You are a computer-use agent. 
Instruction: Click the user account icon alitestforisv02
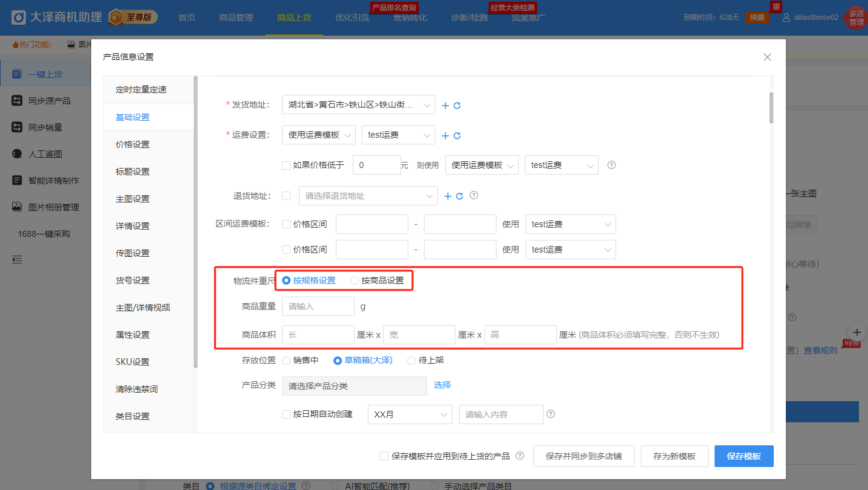(786, 18)
